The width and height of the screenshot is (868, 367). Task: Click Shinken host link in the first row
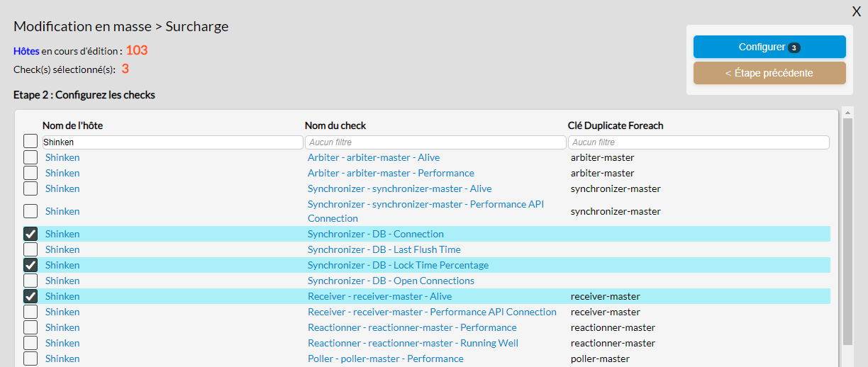click(62, 157)
